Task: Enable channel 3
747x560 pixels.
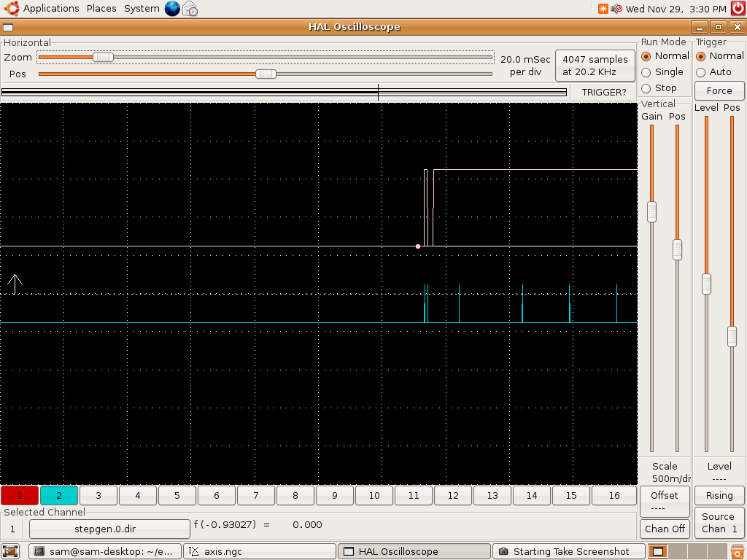Action: point(98,495)
